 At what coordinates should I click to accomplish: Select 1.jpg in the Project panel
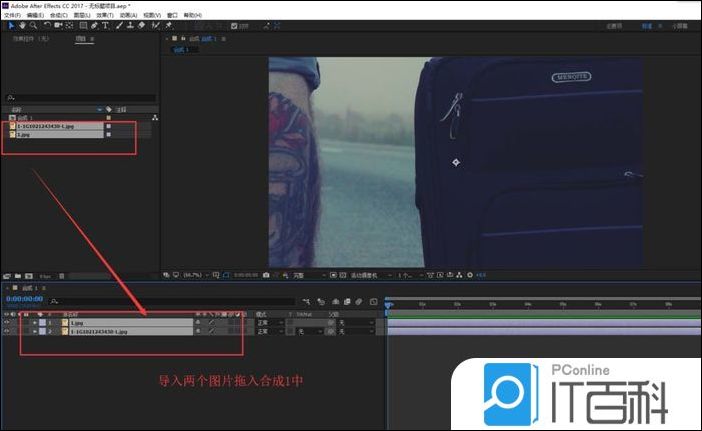coord(24,134)
